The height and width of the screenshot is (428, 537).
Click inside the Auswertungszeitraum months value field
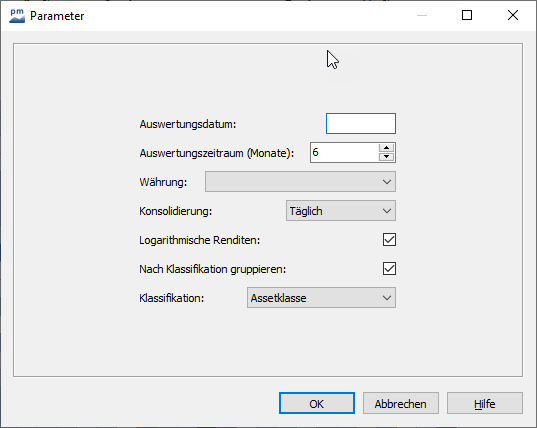click(x=344, y=152)
